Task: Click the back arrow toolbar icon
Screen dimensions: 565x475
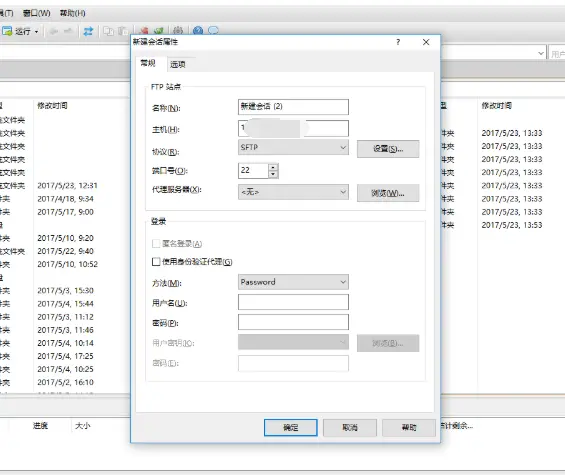Action: [54, 32]
